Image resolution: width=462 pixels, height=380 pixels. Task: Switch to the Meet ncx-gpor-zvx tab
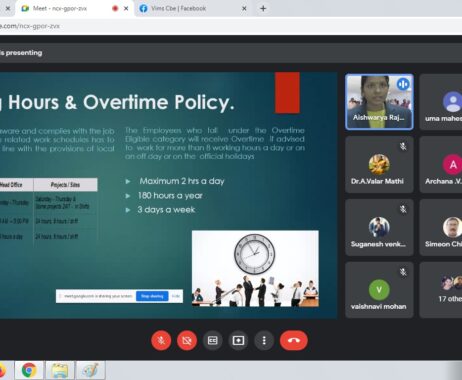coord(73,8)
